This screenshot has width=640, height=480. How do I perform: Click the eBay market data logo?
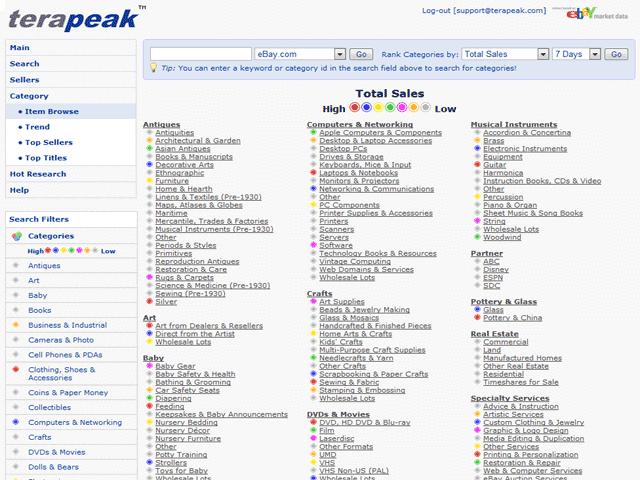tap(591, 13)
